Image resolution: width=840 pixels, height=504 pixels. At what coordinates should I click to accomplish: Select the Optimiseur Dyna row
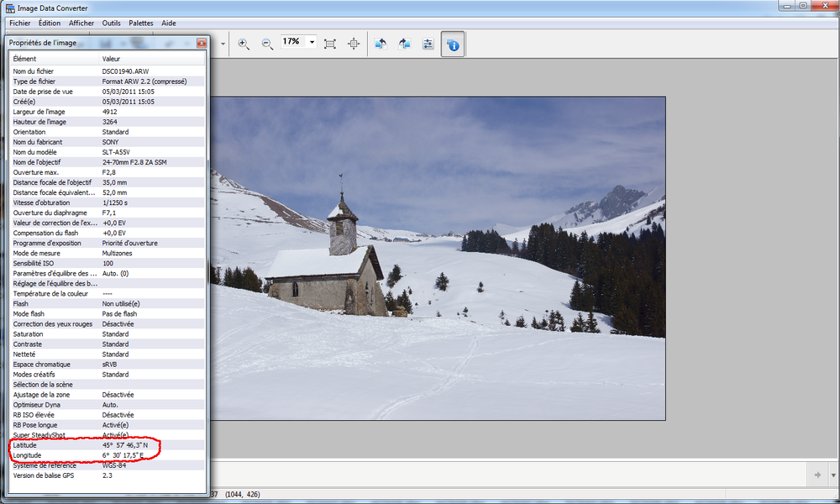(108, 405)
